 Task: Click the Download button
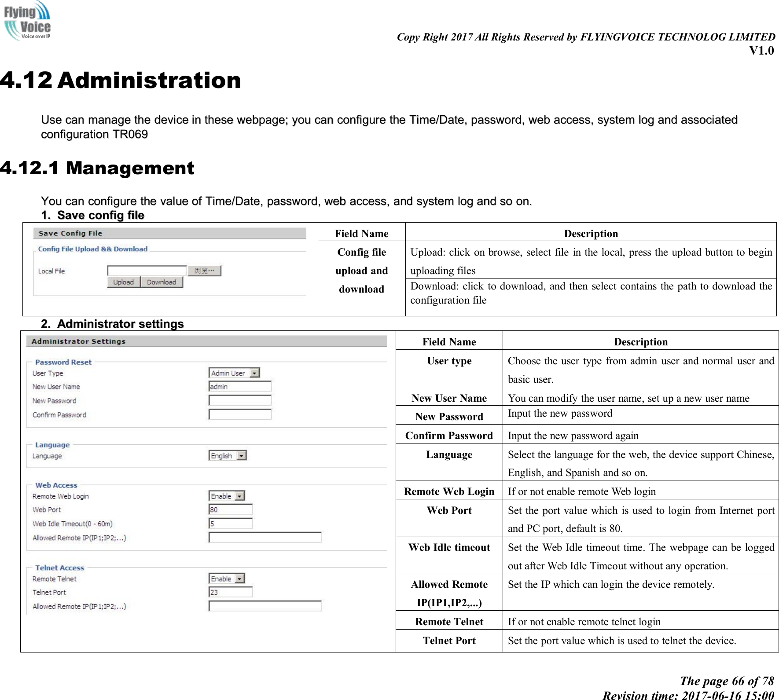click(161, 281)
